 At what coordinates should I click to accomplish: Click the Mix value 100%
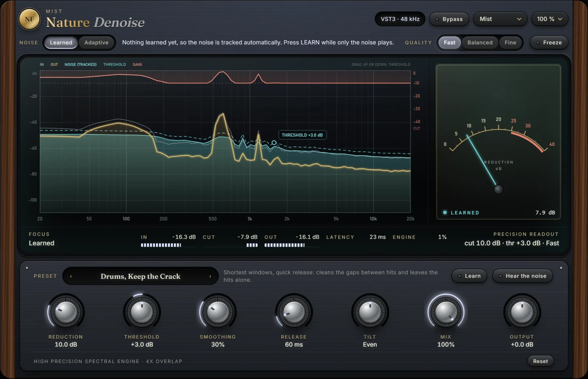click(446, 345)
